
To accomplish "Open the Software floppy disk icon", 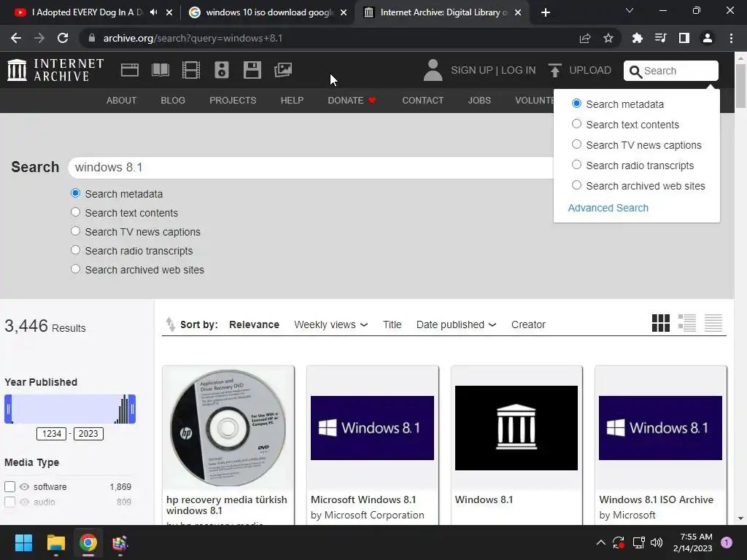I will tap(252, 70).
